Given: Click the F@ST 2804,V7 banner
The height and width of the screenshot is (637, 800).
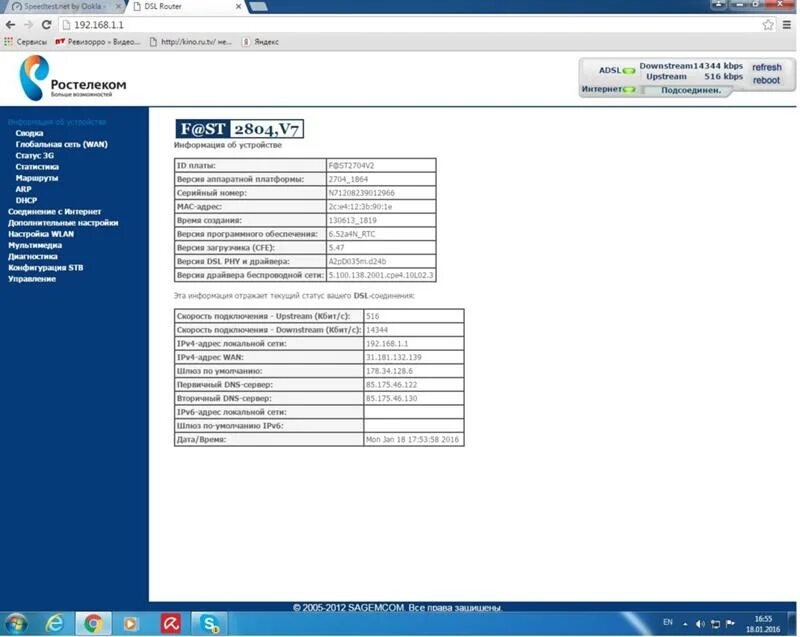Looking at the screenshot, I should point(239,129).
